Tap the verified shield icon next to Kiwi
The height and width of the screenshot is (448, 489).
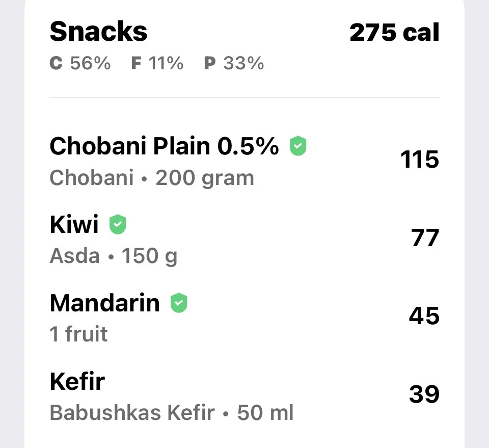[x=118, y=224]
